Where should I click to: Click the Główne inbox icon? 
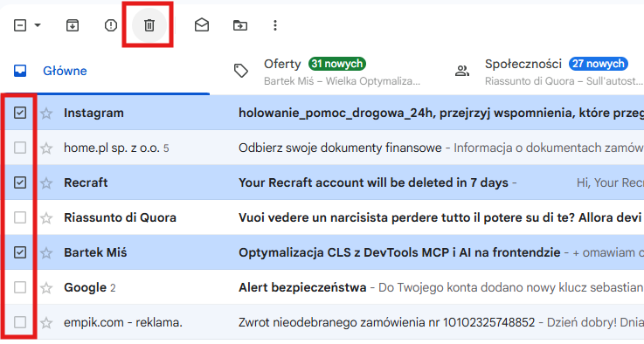[20, 71]
